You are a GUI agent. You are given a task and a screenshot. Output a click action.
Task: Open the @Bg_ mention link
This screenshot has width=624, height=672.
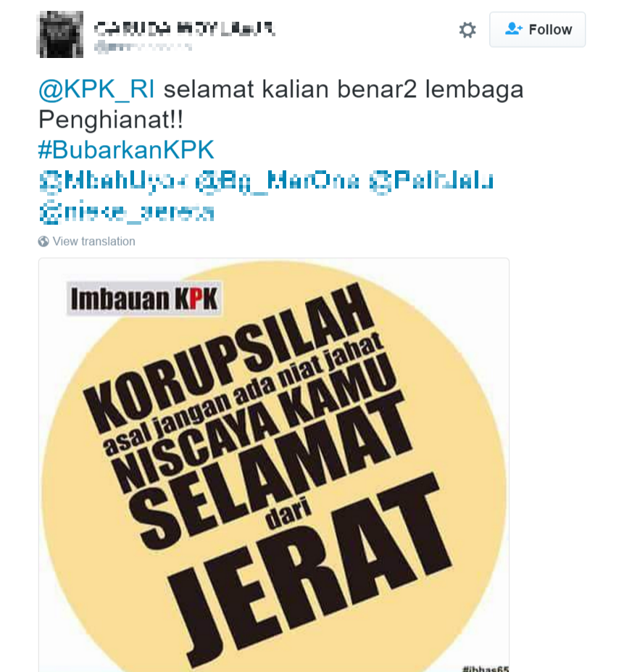278,181
